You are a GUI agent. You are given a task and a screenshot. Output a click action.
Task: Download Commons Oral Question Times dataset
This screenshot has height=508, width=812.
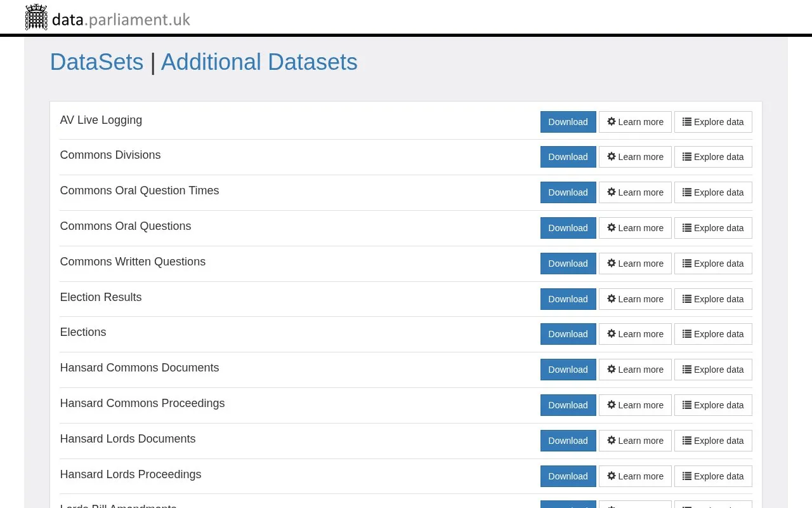click(x=568, y=192)
